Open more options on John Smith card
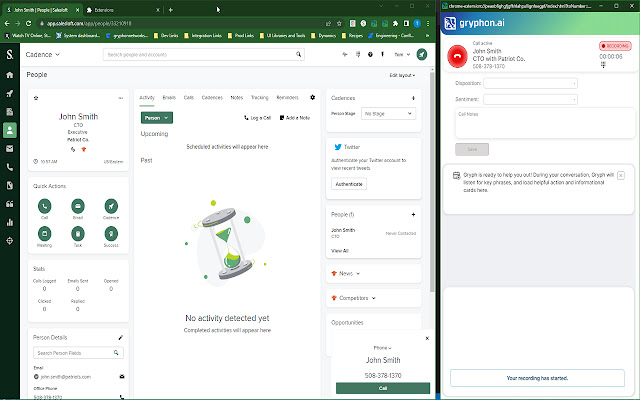 121,98
